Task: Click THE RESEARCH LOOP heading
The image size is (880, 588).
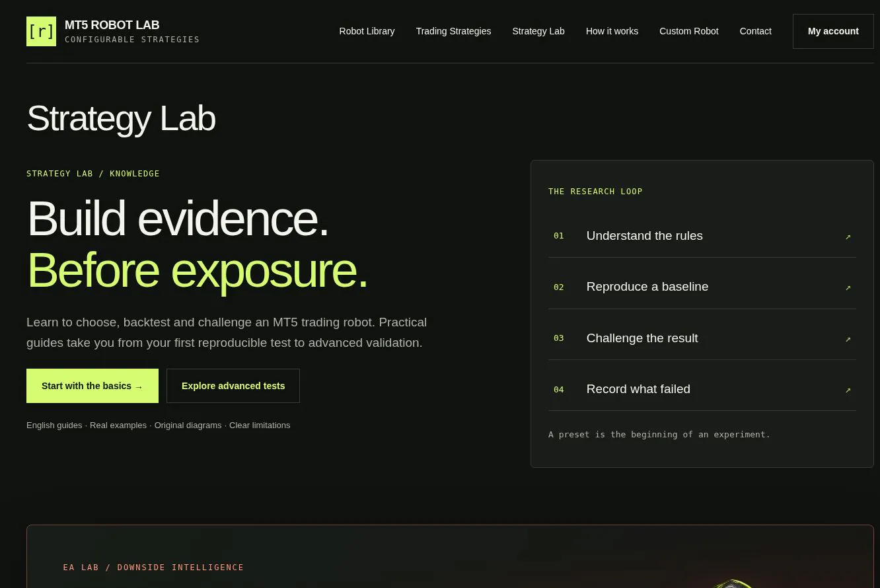Action: click(595, 192)
